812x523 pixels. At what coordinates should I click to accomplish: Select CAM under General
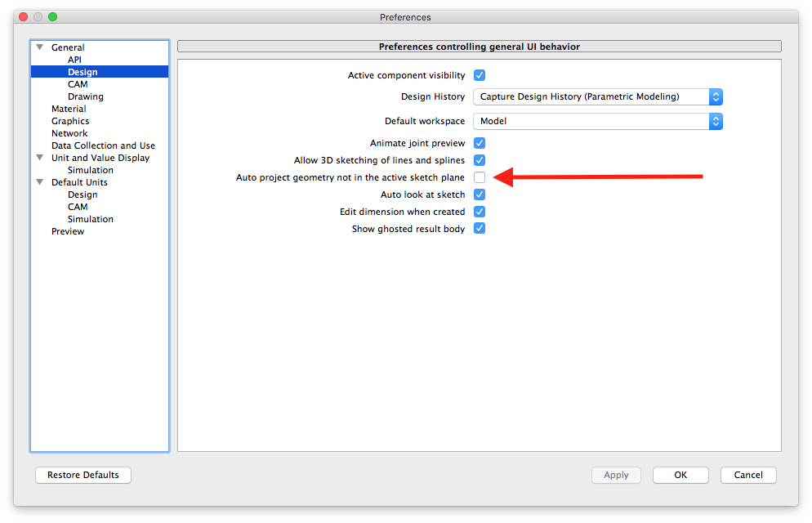pos(78,84)
